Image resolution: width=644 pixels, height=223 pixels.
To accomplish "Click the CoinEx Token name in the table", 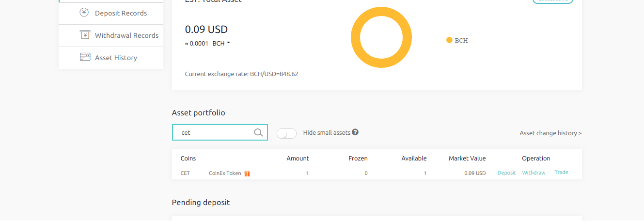I will [x=225, y=173].
